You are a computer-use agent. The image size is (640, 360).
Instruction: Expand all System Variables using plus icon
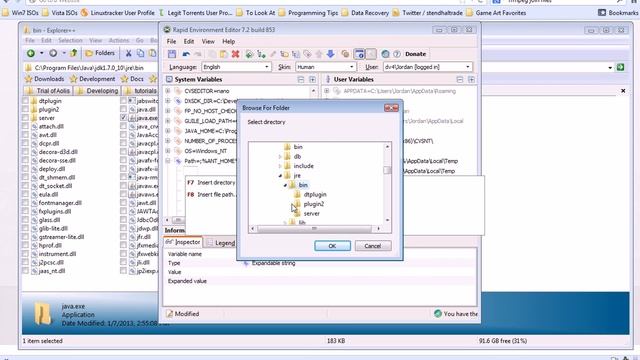click(312, 80)
